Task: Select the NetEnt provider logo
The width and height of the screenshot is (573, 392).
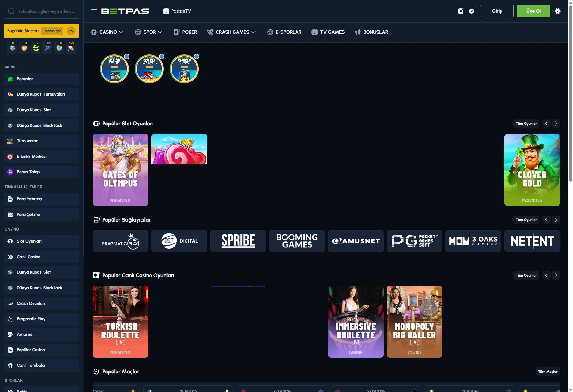Action: pos(532,241)
